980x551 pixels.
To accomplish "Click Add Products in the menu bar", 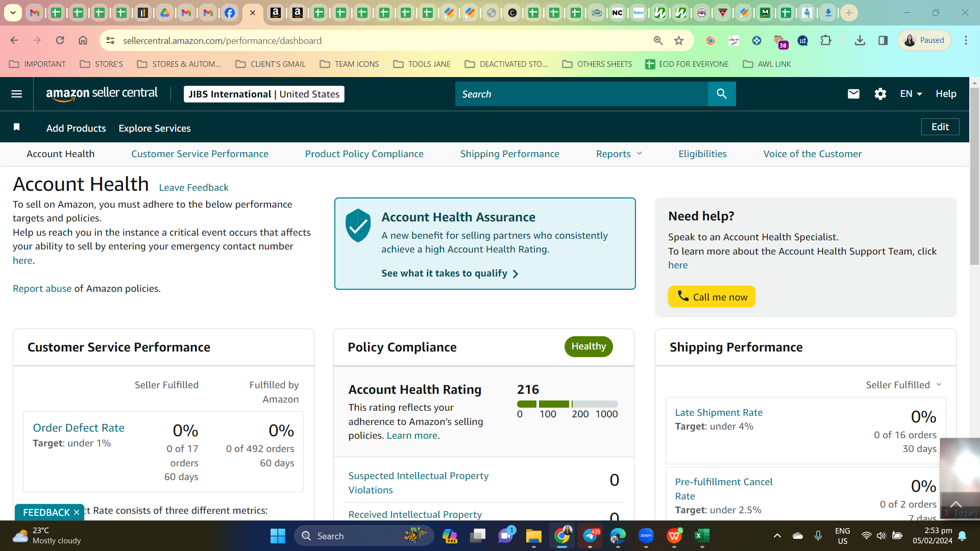I will (x=76, y=128).
